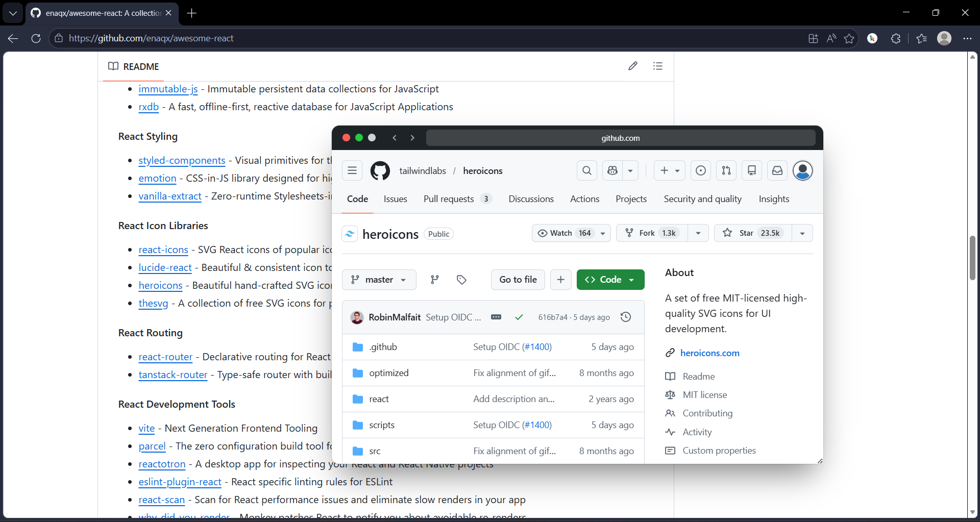Open Security and quality tab

click(703, 199)
